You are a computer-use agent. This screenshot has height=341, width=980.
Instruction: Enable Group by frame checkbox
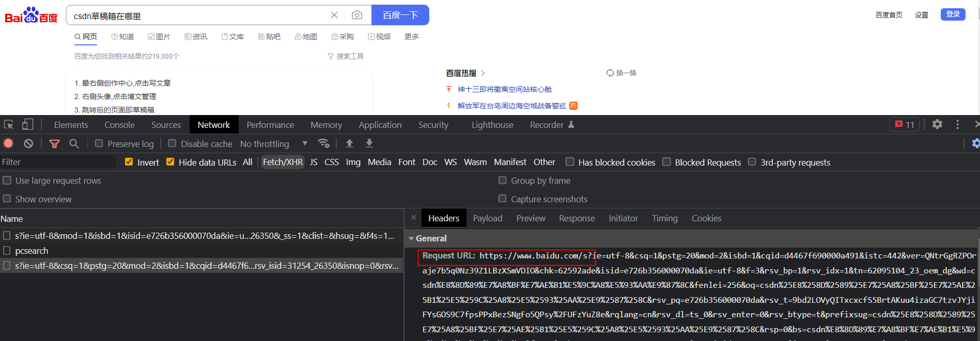(x=502, y=181)
